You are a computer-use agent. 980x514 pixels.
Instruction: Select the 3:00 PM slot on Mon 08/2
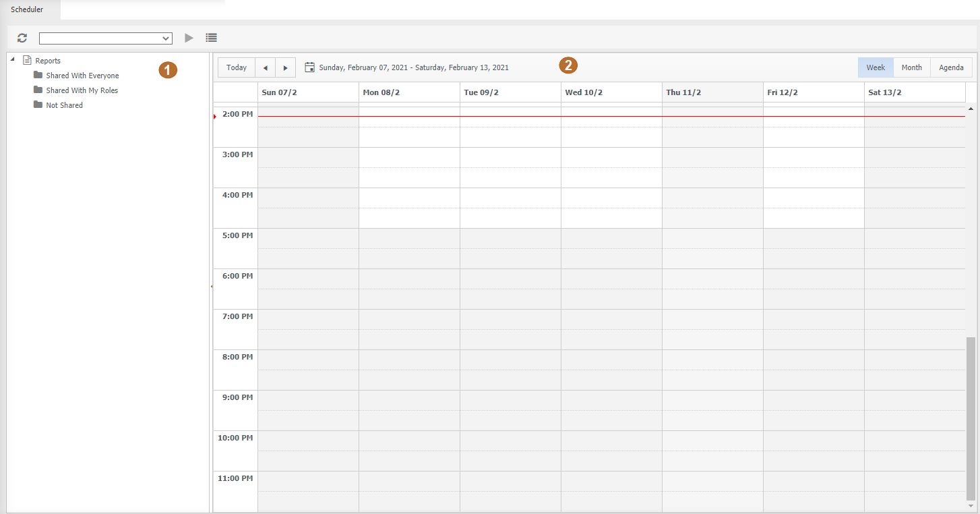(x=409, y=158)
